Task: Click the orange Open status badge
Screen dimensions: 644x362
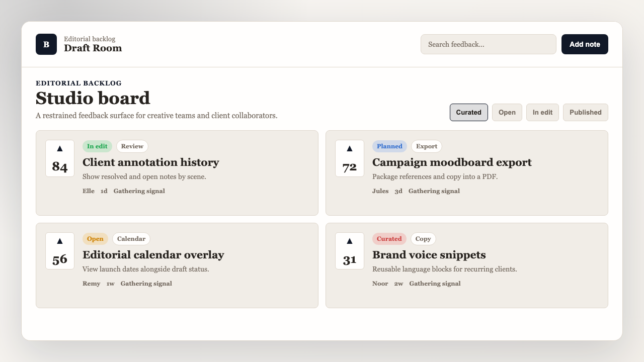Action: click(x=95, y=239)
